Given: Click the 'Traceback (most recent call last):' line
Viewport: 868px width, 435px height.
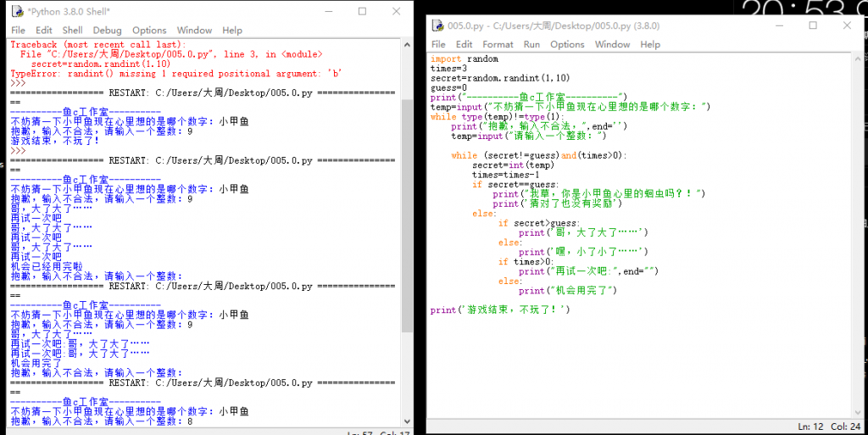Looking at the screenshot, I should click(x=98, y=44).
